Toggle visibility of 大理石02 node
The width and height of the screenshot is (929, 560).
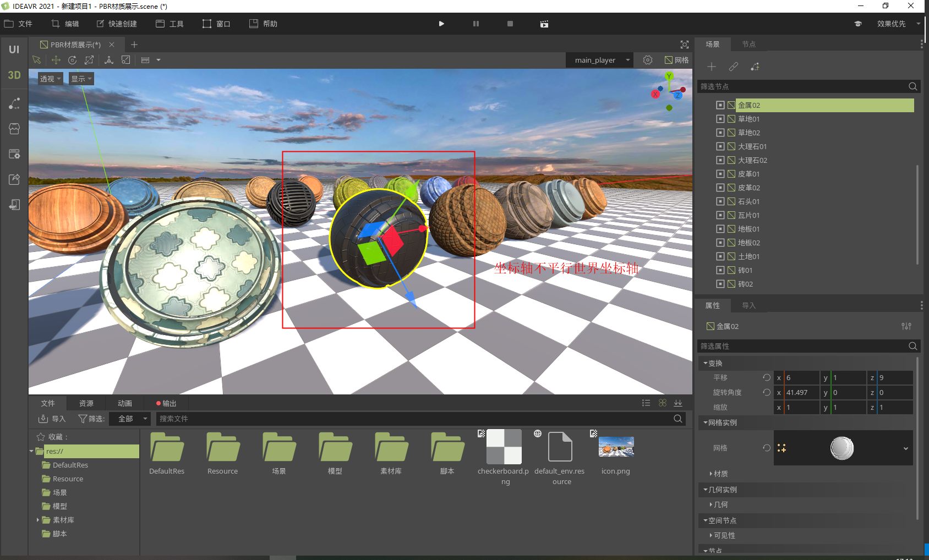tap(720, 160)
